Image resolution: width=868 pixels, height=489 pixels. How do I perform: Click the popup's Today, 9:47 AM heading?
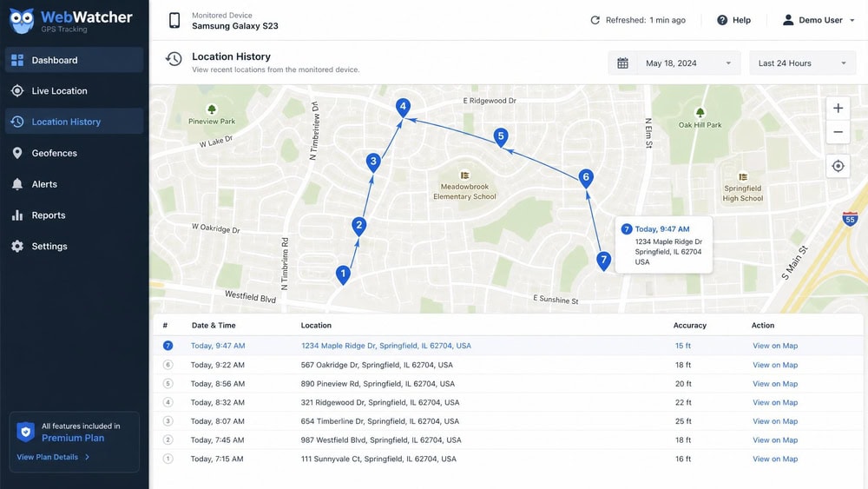point(662,228)
